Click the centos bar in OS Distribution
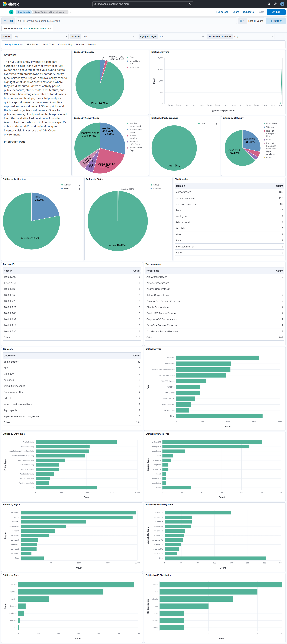The image size is (287, 644). [221, 585]
